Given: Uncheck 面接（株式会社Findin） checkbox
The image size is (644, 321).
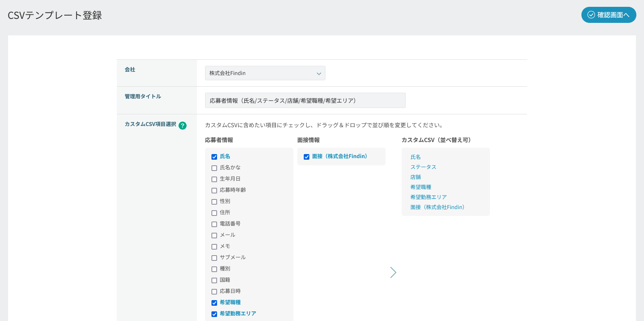Looking at the screenshot, I should coord(307,157).
